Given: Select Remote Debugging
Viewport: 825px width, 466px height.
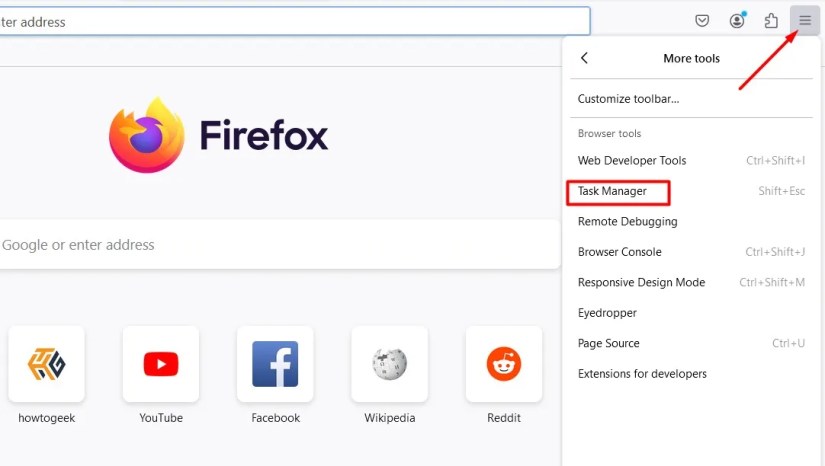Looking at the screenshot, I should (x=691, y=221).
